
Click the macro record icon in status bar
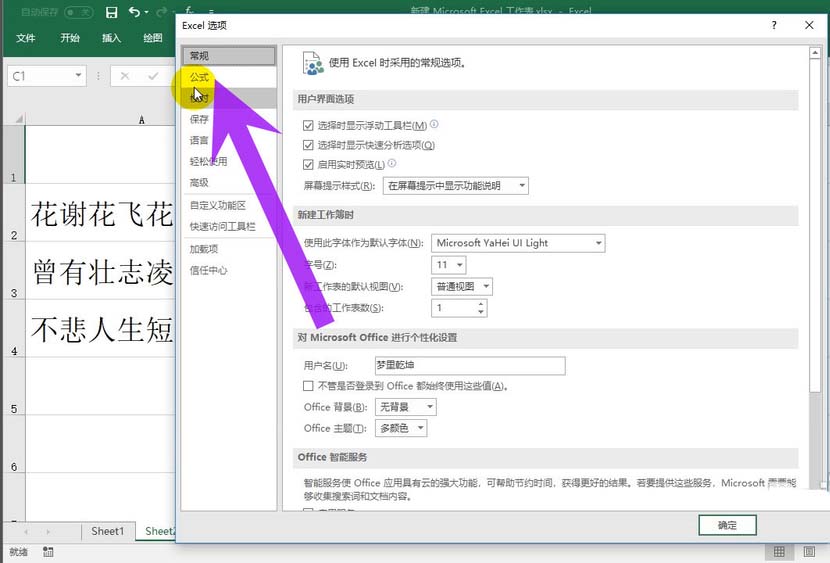(x=48, y=552)
